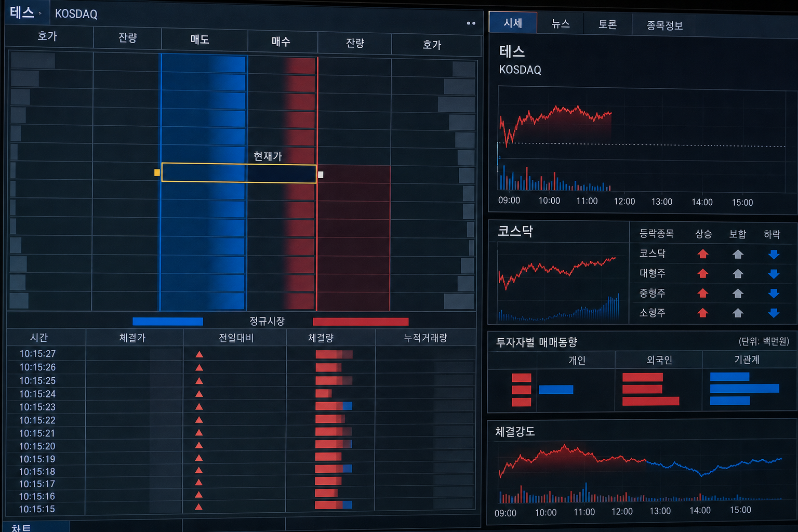
Task: Click the blue down arrow in 대형주 row
Action: tap(774, 274)
